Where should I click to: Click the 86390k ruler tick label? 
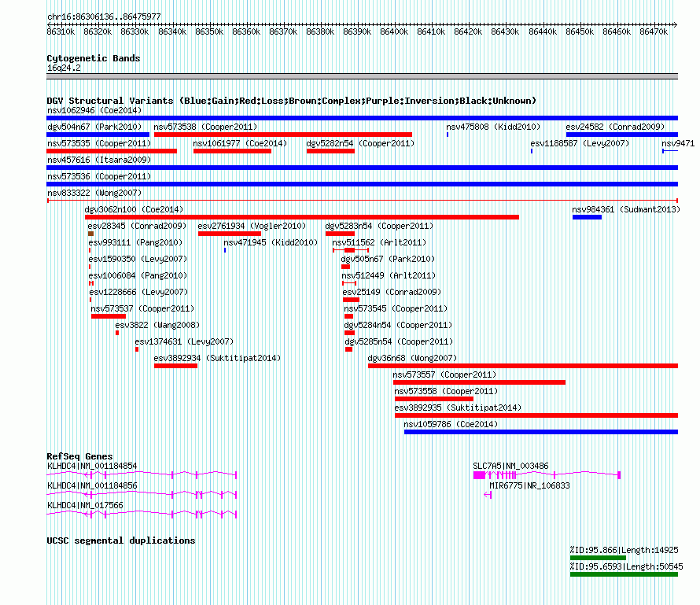pos(357,31)
